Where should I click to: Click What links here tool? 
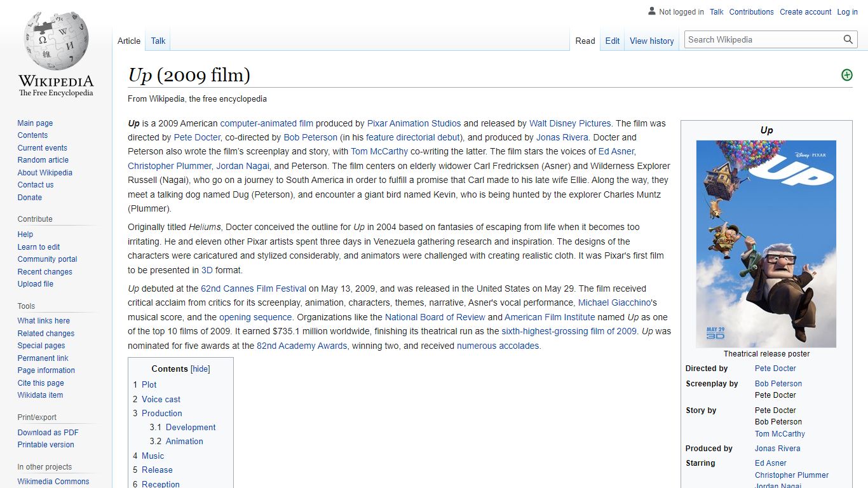point(43,321)
